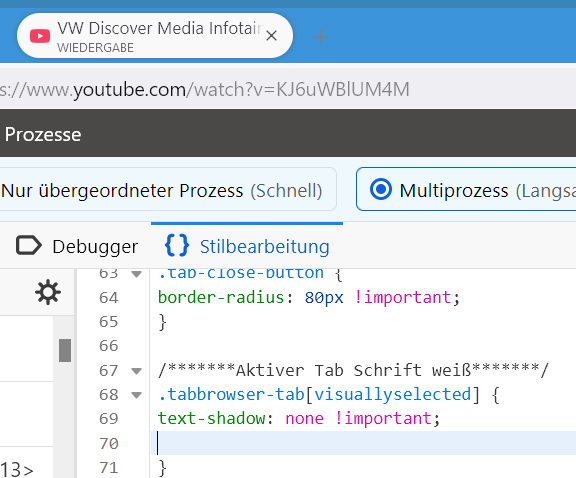Collapse the tabbrowser-tab rule at line 68
Screen dimensions: 576x478
pyautogui.click(x=137, y=395)
